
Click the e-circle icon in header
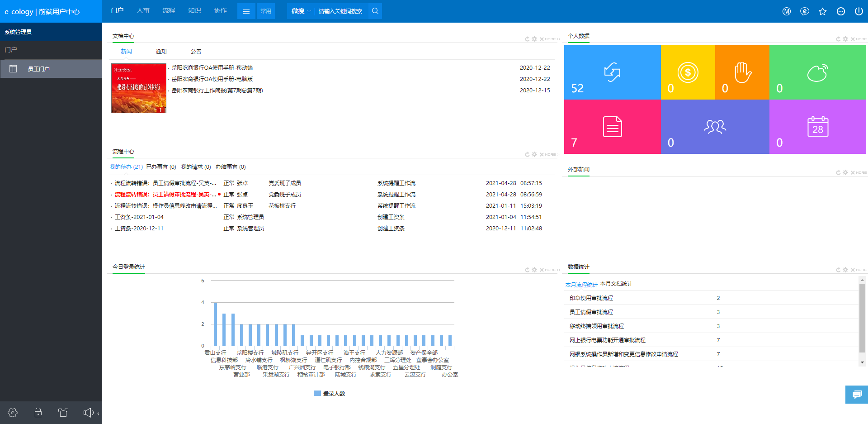(x=805, y=11)
